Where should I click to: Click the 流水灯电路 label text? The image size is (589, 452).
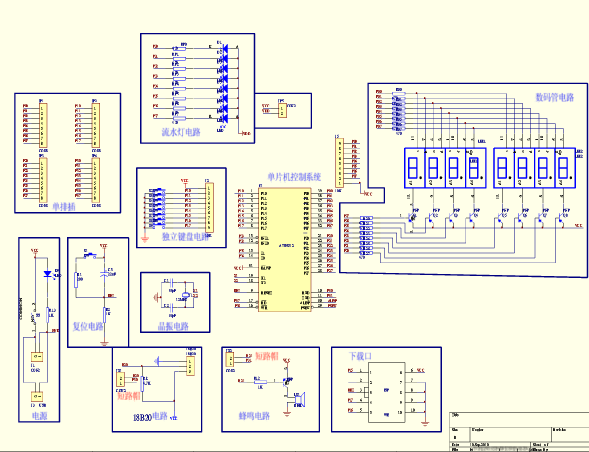[x=181, y=132]
